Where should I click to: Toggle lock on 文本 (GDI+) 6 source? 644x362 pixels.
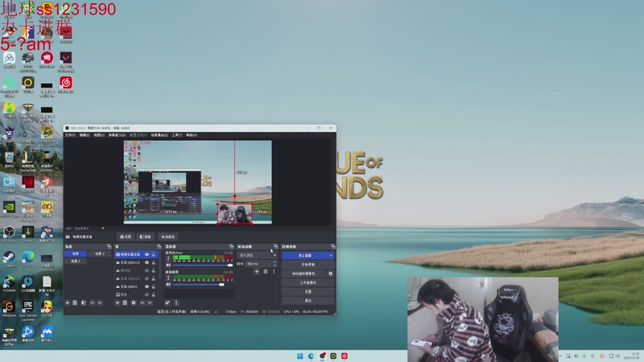[154, 263]
